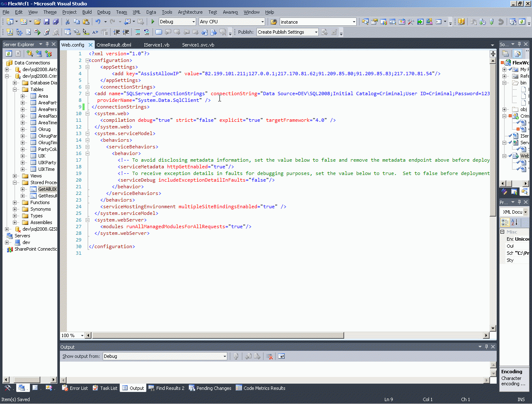This screenshot has height=404, width=532.
Task: Sort properties alphabetically in Properties panel
Action: pyautogui.click(x=515, y=222)
